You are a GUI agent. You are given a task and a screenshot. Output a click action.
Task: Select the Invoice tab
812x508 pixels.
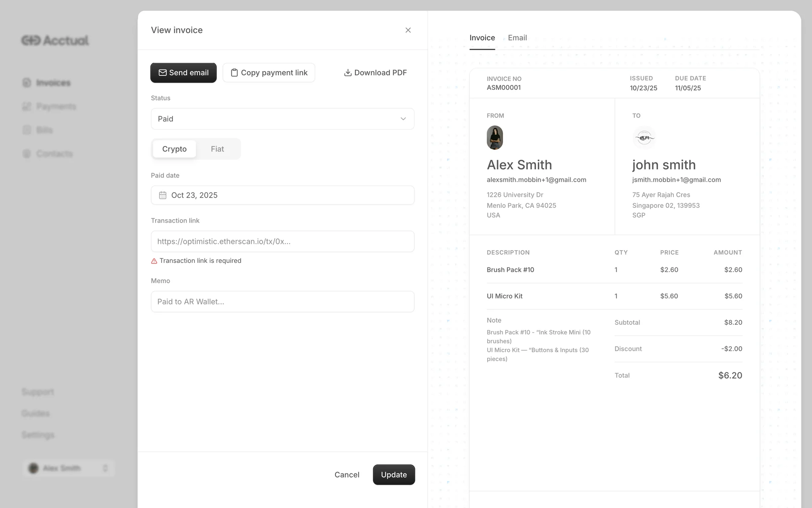point(482,38)
